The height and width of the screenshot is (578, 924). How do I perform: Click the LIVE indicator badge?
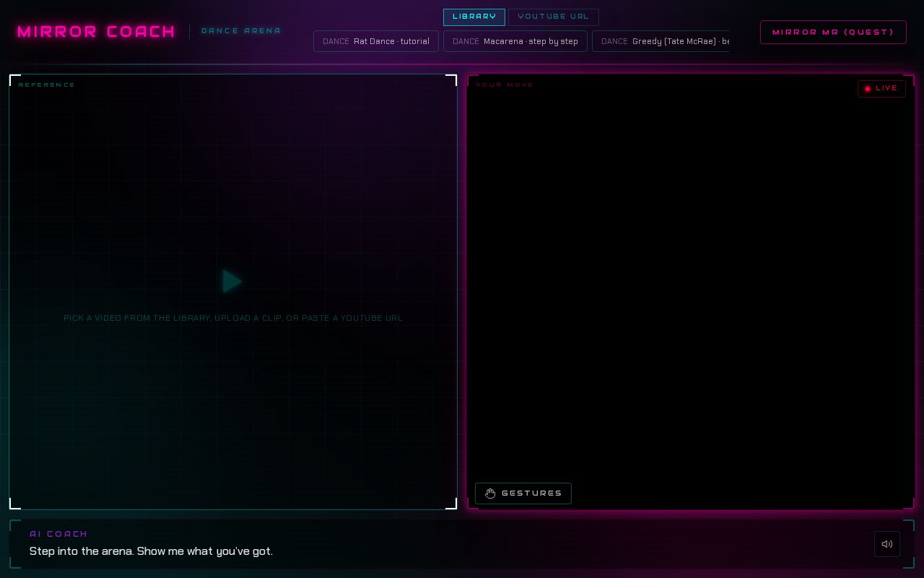coord(881,88)
